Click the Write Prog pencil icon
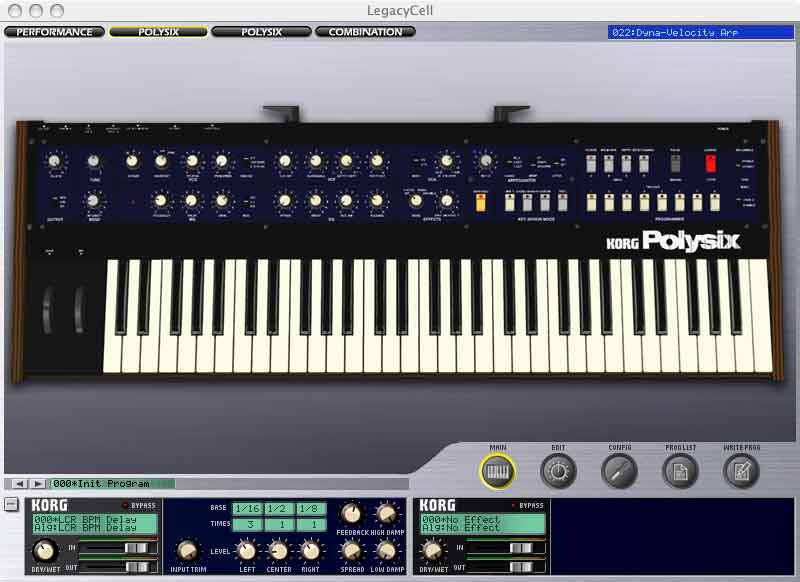Screen dimensions: 800x582 click(x=741, y=471)
